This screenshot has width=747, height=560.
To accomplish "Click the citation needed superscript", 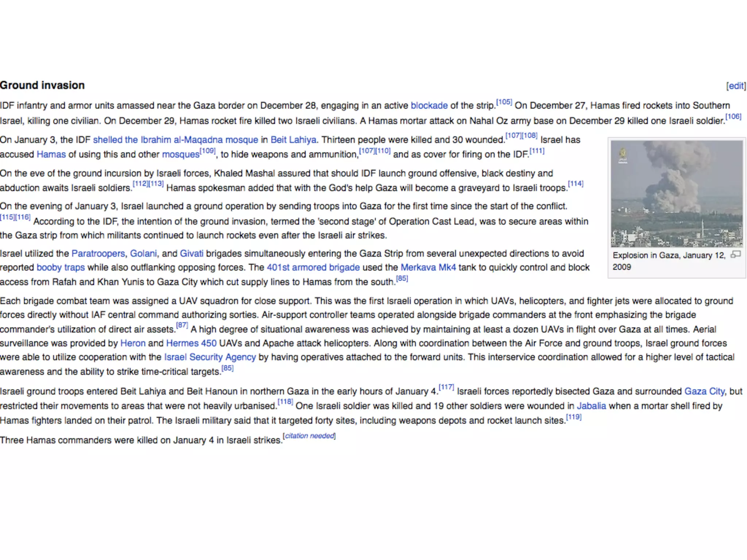I will (309, 436).
